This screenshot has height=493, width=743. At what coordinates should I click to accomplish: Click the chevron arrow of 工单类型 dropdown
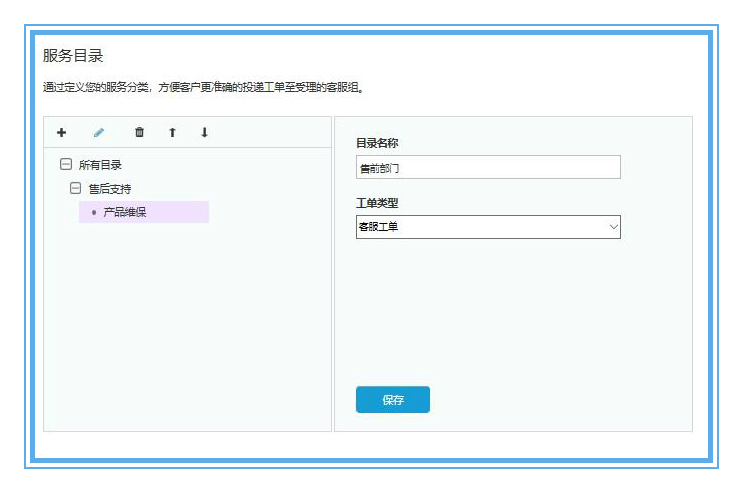point(613,227)
